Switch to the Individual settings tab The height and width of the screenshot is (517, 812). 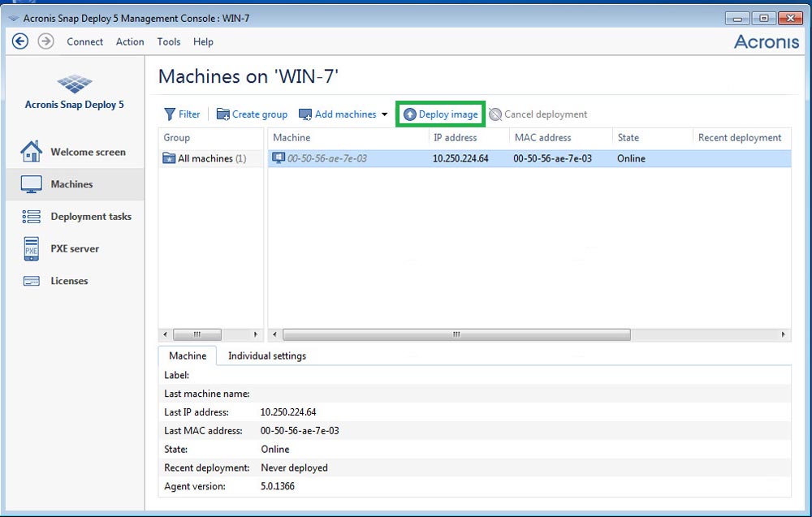coord(268,355)
